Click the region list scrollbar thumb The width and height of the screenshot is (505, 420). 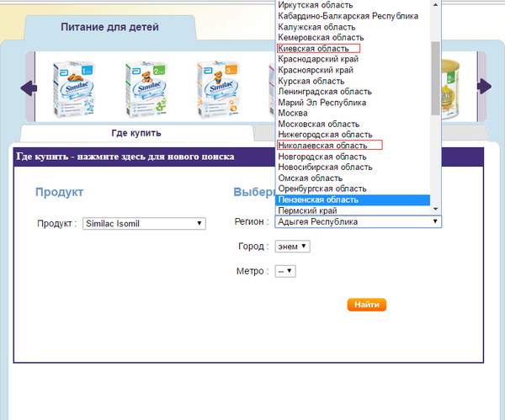click(435, 78)
